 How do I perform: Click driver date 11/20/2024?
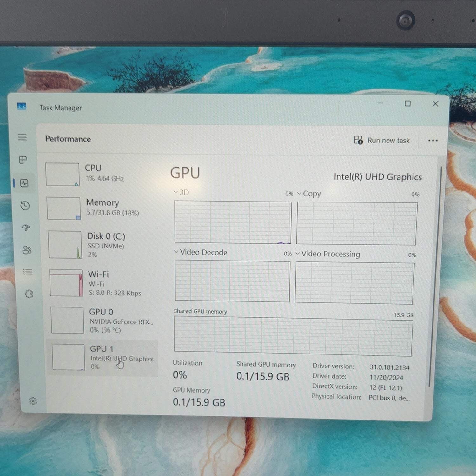[x=386, y=378]
